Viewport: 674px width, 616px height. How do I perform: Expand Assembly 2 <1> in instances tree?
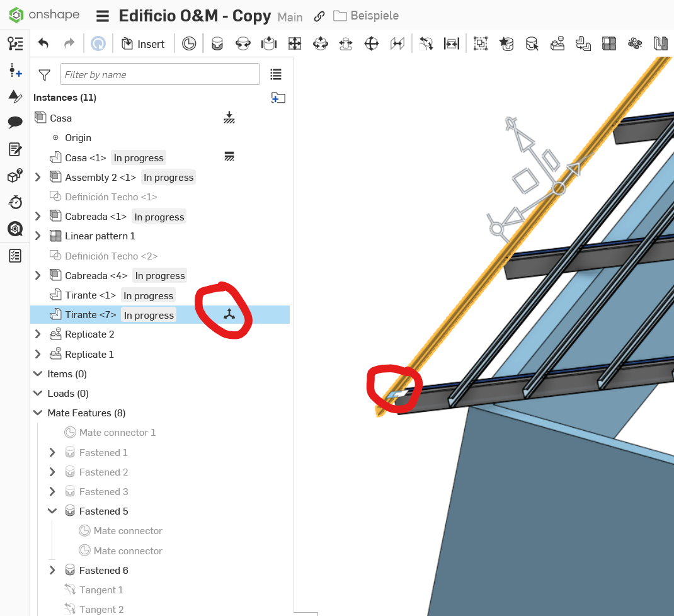pyautogui.click(x=38, y=177)
